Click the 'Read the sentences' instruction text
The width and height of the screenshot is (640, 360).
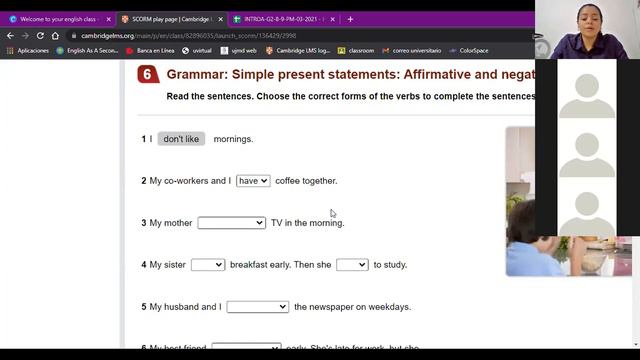click(x=351, y=96)
